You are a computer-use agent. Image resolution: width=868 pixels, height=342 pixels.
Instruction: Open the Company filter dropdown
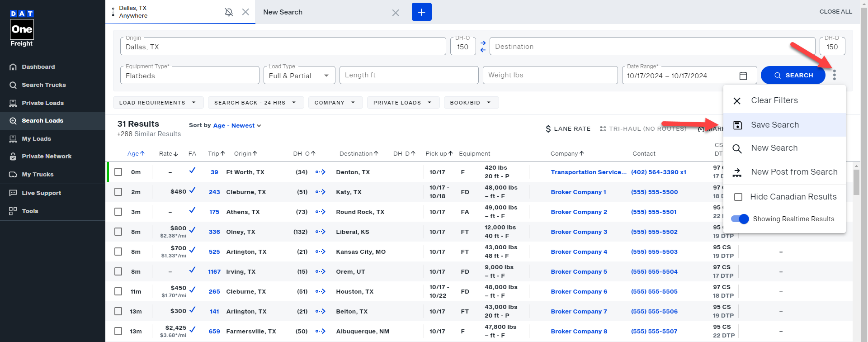tap(335, 103)
